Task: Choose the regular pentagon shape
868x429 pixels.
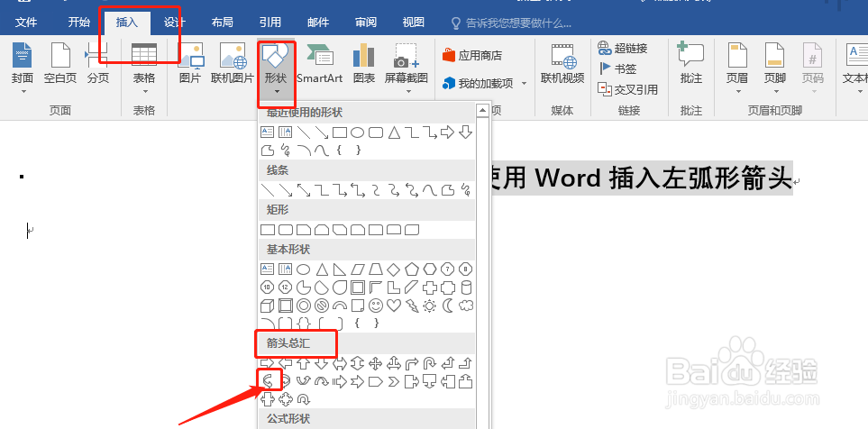Action: click(x=411, y=269)
